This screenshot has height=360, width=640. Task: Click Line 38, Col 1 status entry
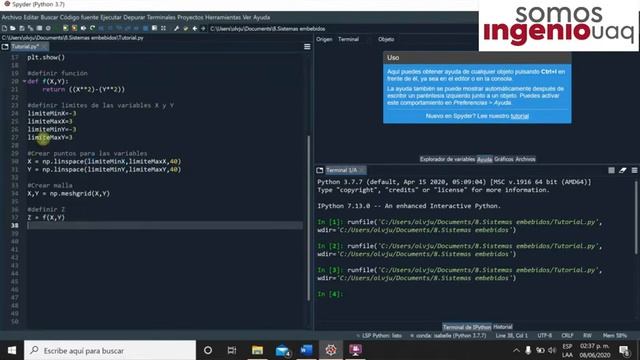511,336
